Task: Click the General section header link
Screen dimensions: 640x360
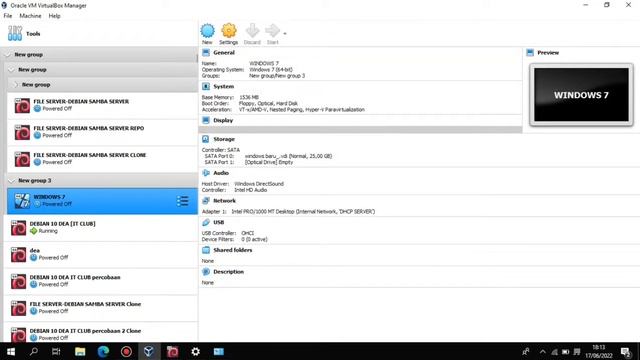Action: point(224,53)
